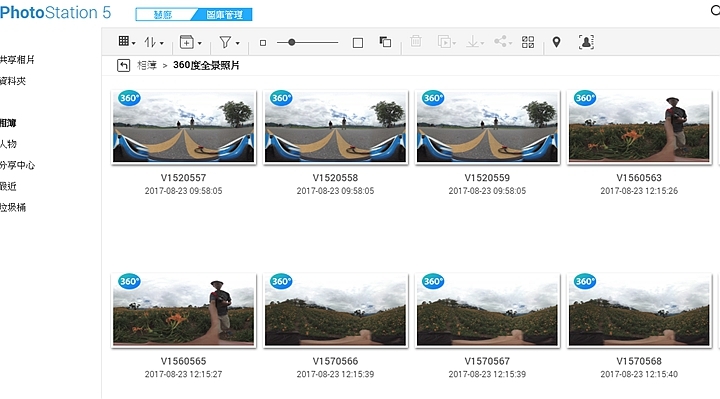
Task: Open thumbnail of photo V1560565
Action: 184,310
